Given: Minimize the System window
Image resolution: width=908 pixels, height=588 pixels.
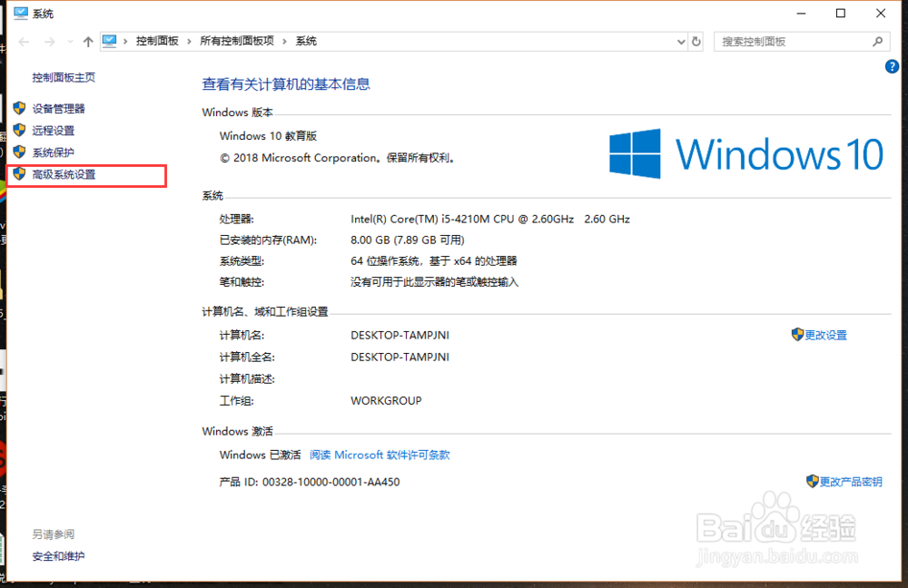Looking at the screenshot, I should 802,14.
